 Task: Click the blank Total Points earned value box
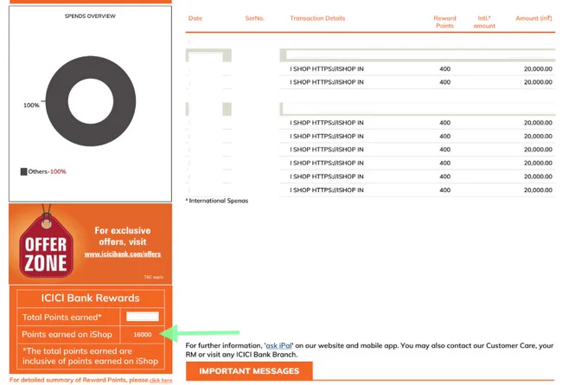point(143,317)
